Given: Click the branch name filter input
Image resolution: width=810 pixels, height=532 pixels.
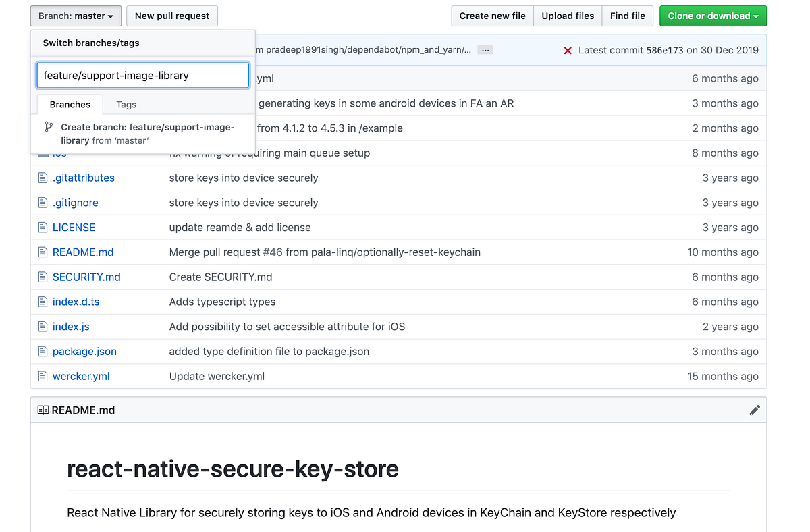Looking at the screenshot, I should (x=143, y=76).
